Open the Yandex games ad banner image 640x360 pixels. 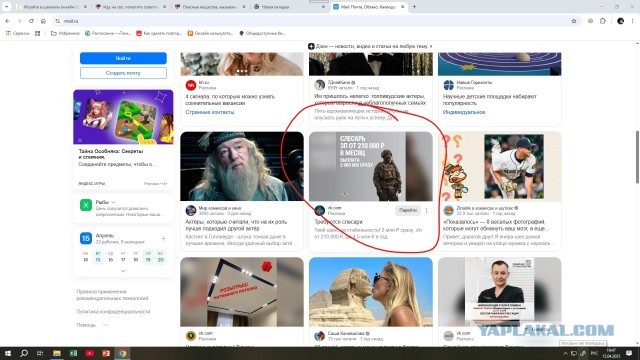123,117
